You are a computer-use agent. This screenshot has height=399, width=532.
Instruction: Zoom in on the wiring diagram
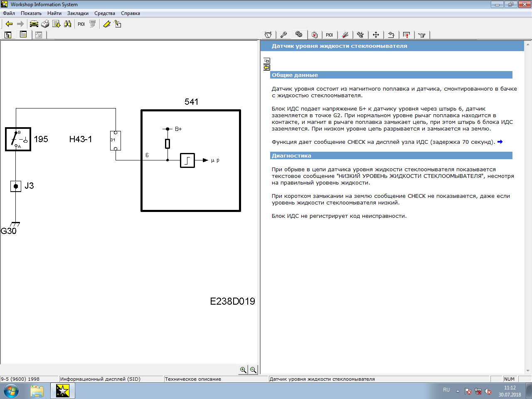tap(244, 370)
